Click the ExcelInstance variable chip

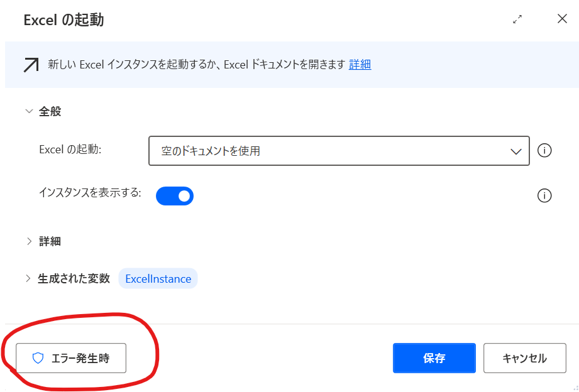click(158, 279)
